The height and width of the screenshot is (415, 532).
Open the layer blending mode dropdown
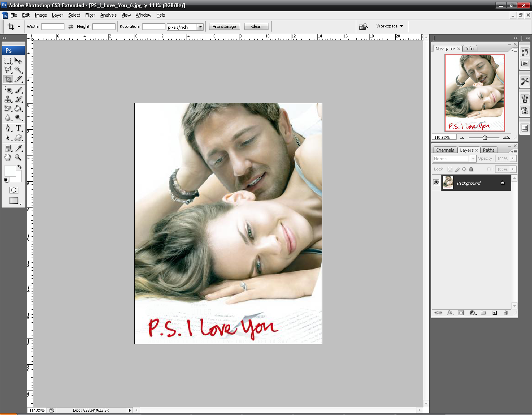(x=454, y=158)
